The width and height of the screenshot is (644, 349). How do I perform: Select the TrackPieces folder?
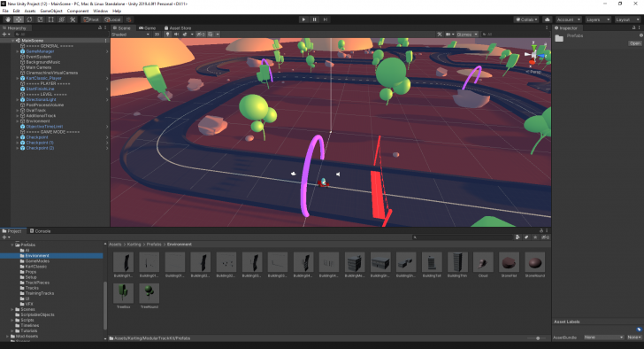[37, 283]
